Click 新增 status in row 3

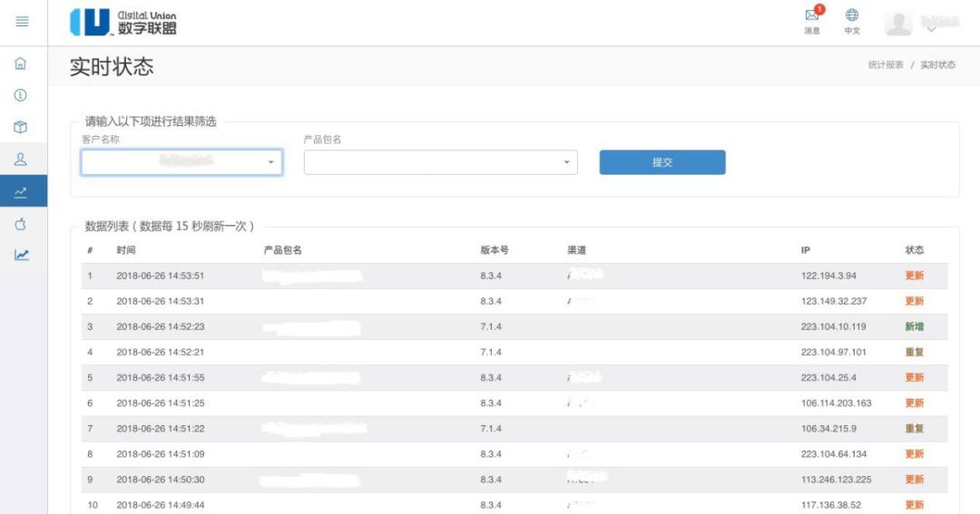click(x=915, y=326)
